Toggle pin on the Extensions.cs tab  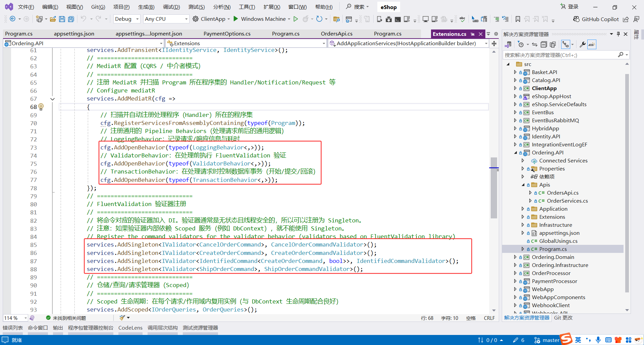point(473,34)
